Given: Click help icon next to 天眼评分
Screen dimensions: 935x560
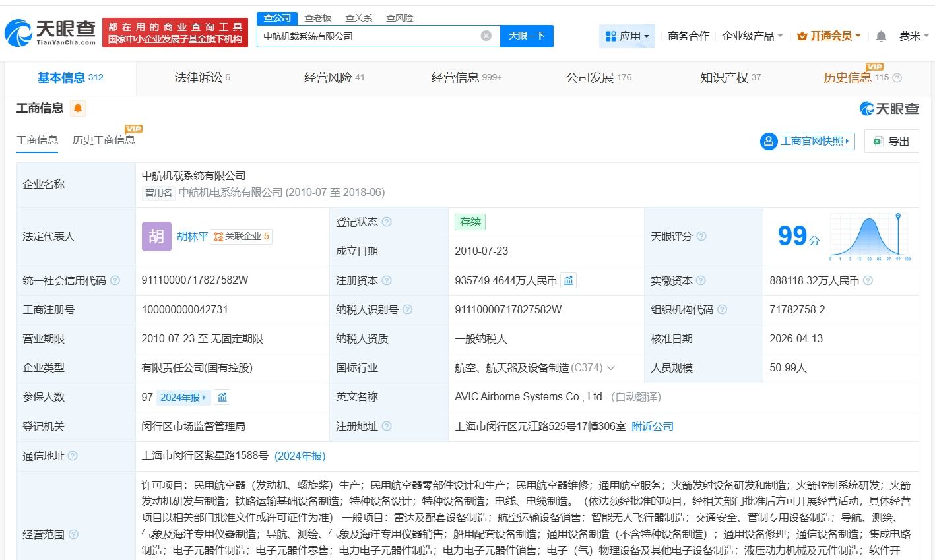Looking at the screenshot, I should point(701,236).
